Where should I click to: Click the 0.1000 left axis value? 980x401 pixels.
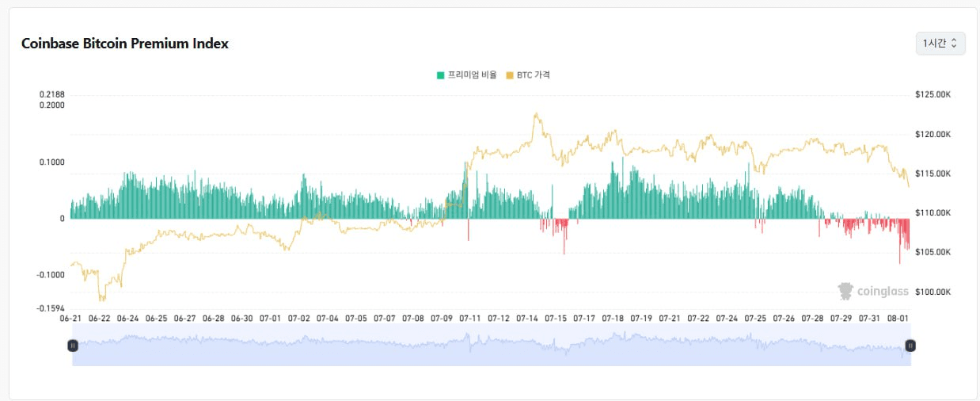[52, 162]
